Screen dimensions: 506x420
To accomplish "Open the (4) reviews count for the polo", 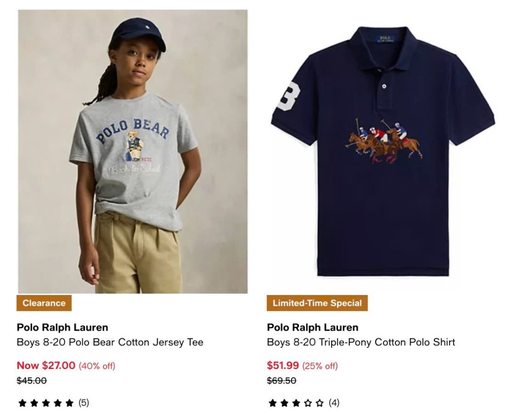I will pyautogui.click(x=334, y=403).
